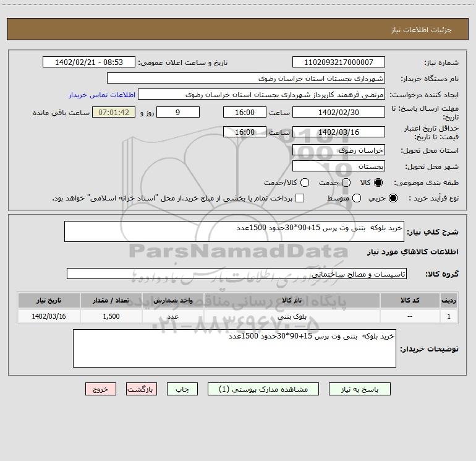Click the بازگشت back button
The height and width of the screenshot is (461, 476).
coord(142,389)
